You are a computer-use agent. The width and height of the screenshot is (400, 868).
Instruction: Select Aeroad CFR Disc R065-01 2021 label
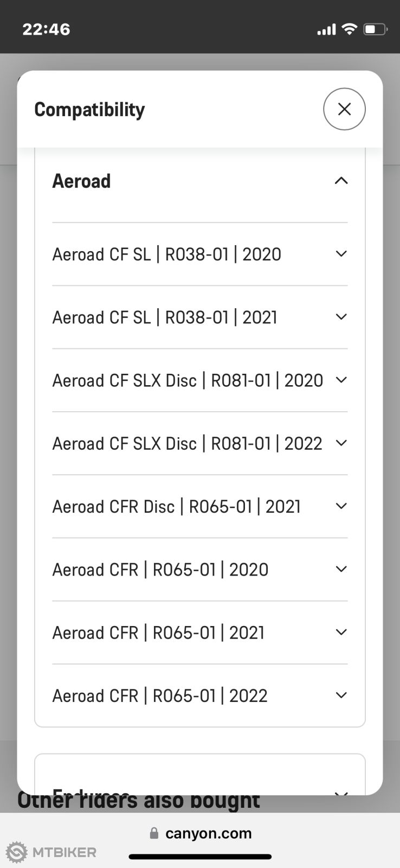pos(176,507)
